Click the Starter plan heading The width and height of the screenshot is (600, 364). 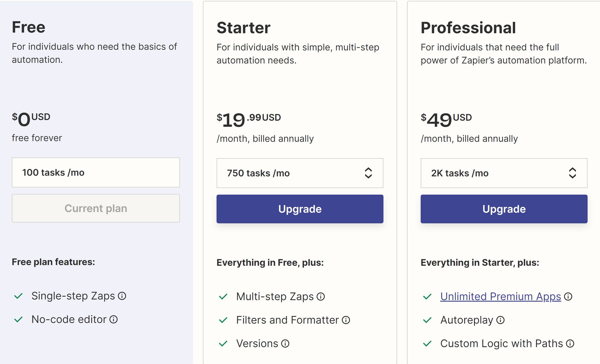[x=243, y=28]
